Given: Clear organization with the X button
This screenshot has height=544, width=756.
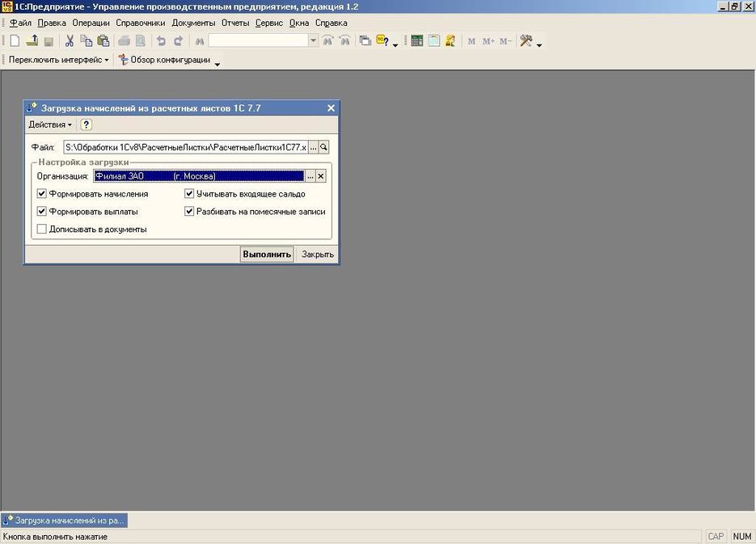Looking at the screenshot, I should [x=321, y=176].
